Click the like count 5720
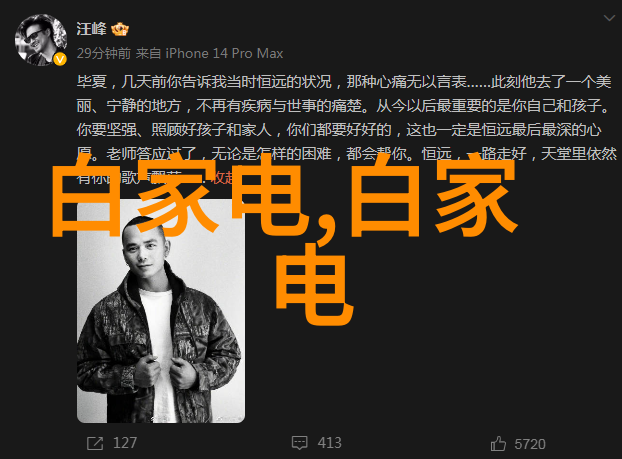Image resolution: width=622 pixels, height=459 pixels. (530, 444)
